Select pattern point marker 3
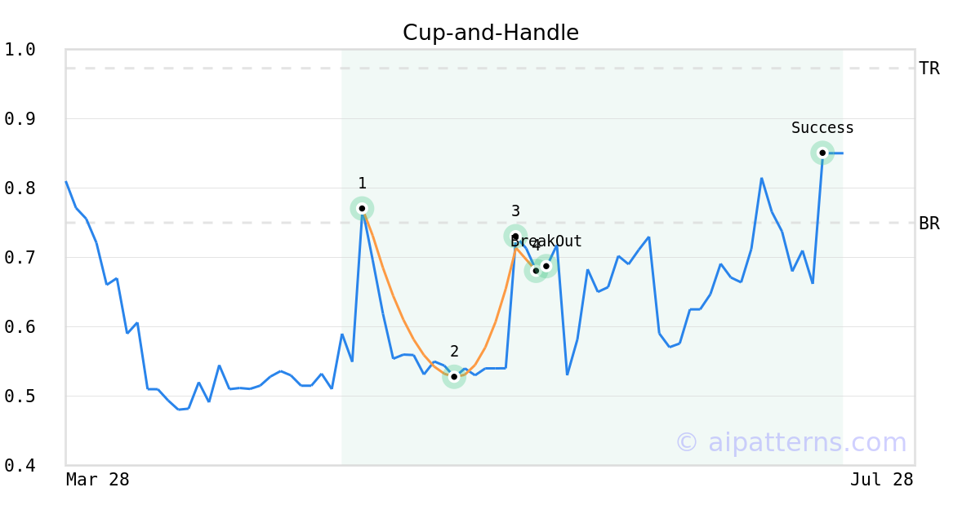 (x=515, y=237)
